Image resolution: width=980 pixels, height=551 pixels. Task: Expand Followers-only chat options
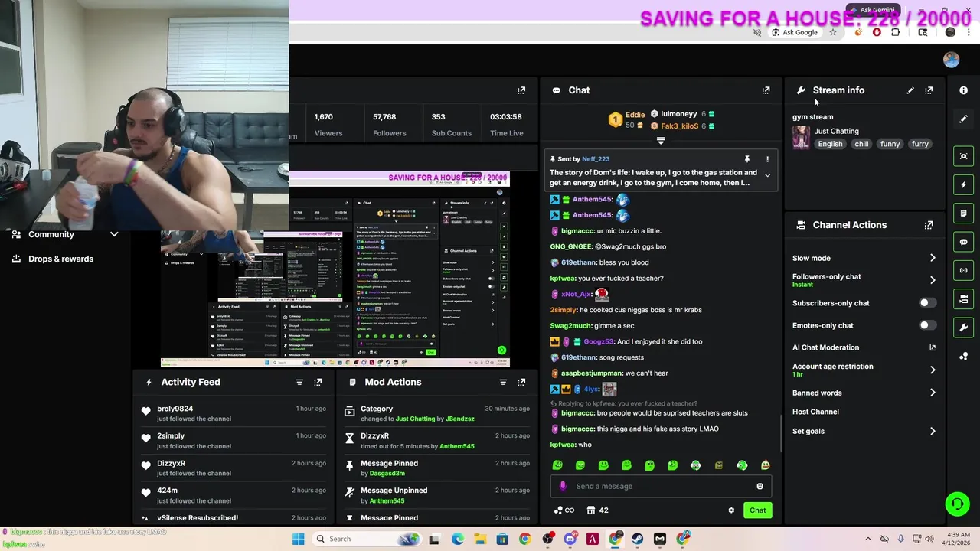933,280
